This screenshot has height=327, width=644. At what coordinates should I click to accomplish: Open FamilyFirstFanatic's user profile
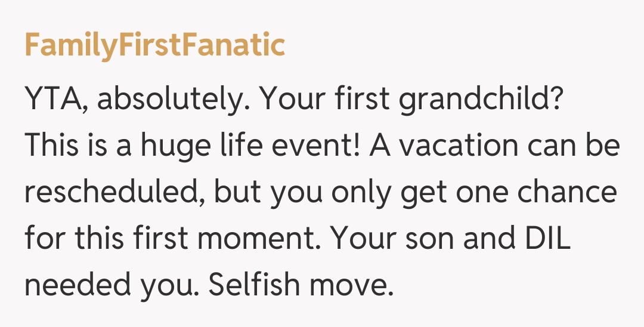[154, 45]
